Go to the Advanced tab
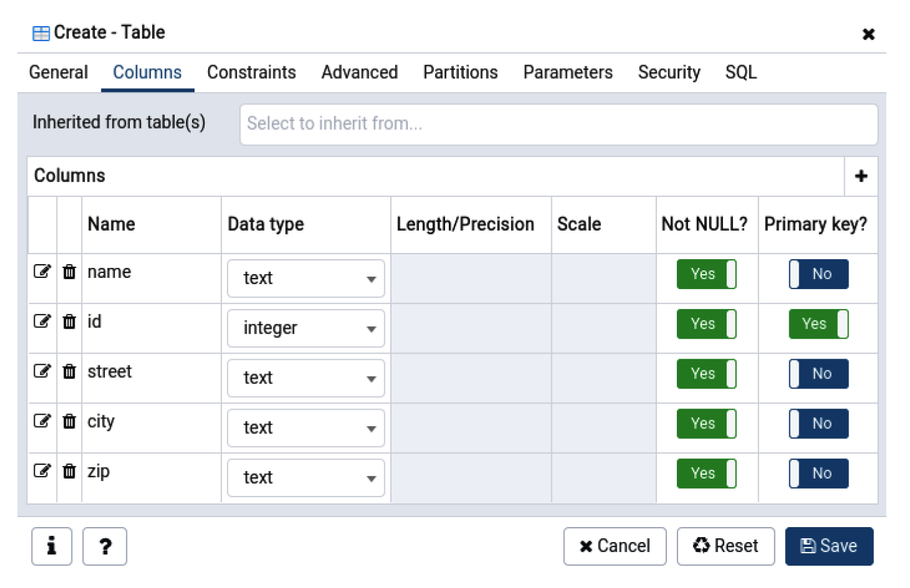This screenshot has width=910, height=588. click(359, 73)
